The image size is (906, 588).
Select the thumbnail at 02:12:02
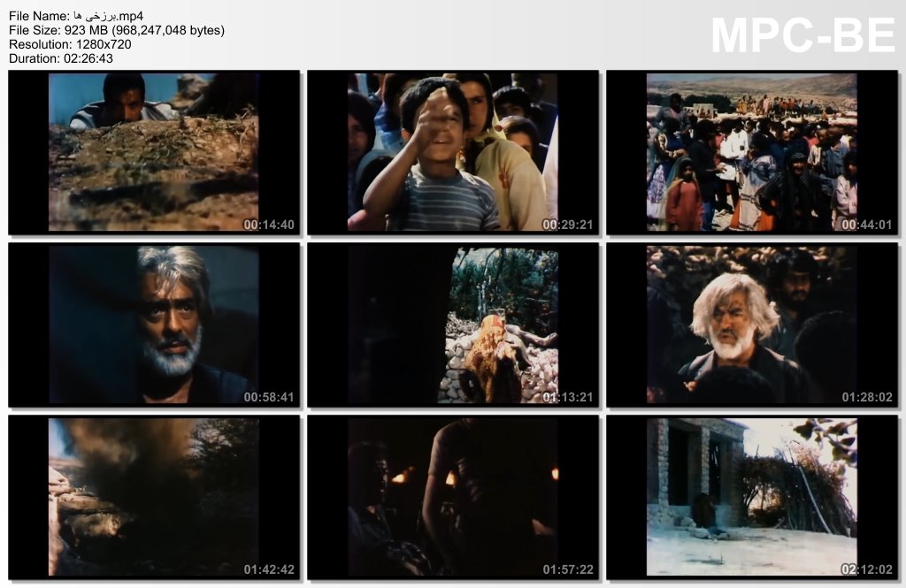coord(752,497)
